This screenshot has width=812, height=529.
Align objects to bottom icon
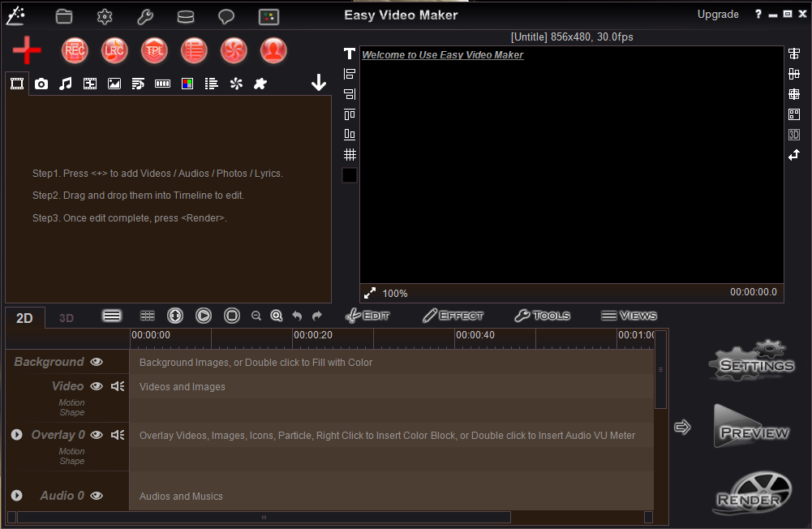350,135
